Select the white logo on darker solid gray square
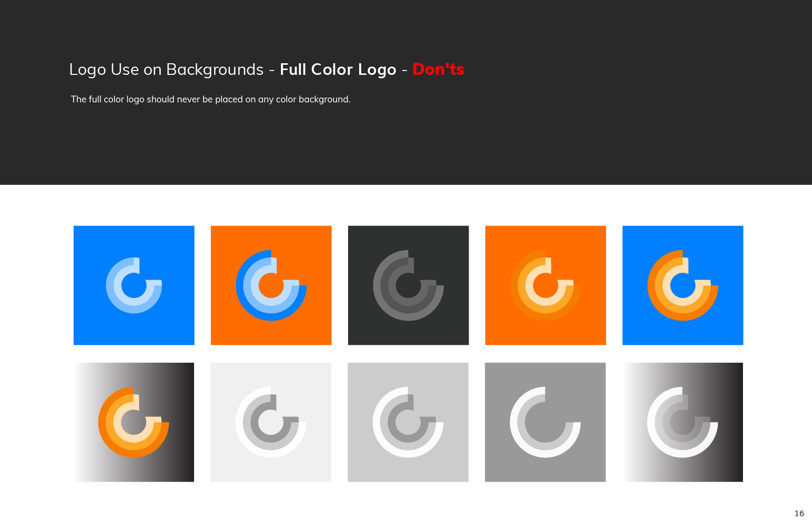Image resolution: width=812 pixels, height=524 pixels. pyautogui.click(x=546, y=422)
